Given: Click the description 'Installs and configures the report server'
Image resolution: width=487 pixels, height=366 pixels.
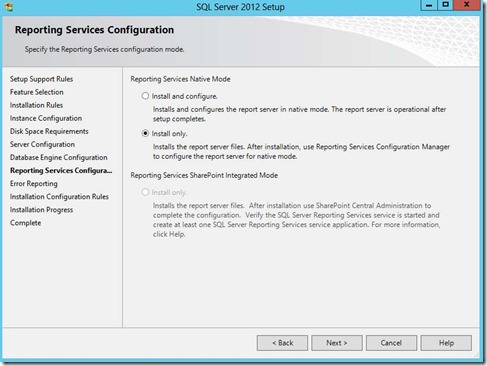Looking at the screenshot, I should click(299, 114).
